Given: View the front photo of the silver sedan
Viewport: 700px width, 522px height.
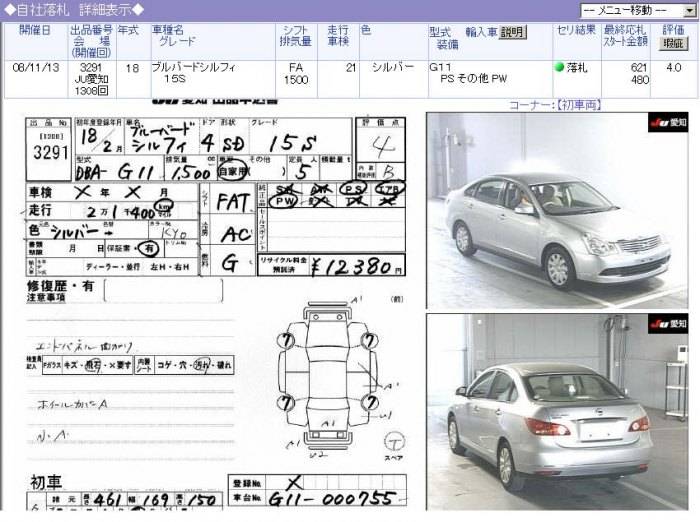Looking at the screenshot, I should tap(557, 210).
